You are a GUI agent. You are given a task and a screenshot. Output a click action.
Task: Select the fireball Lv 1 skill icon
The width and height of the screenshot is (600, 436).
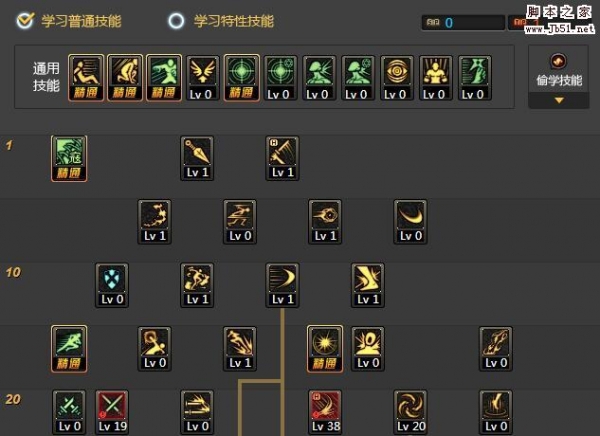pyautogui.click(x=325, y=222)
